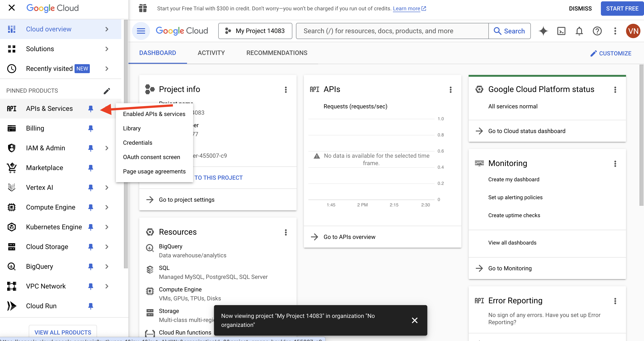
Task: Select OAuth consent screen from submenu
Action: pyautogui.click(x=154, y=157)
